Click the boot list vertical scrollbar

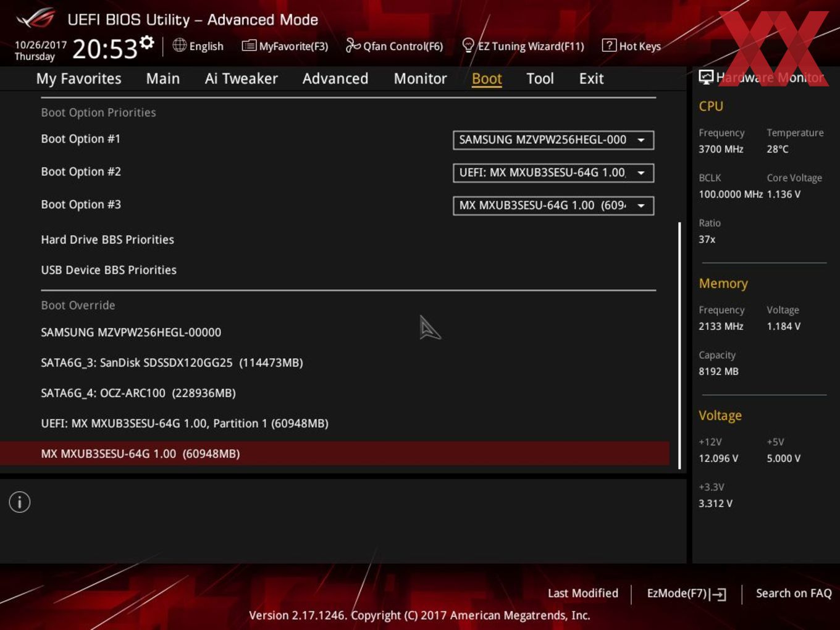(x=679, y=346)
